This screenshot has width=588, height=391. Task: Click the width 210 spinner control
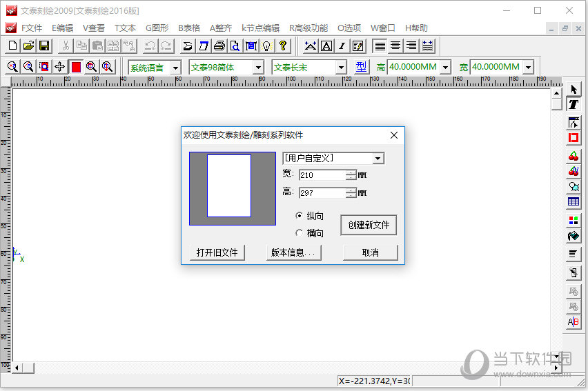(351, 175)
